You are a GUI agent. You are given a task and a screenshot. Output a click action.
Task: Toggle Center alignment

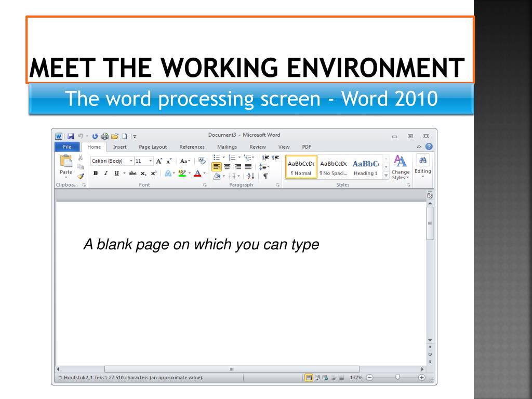[x=227, y=167]
